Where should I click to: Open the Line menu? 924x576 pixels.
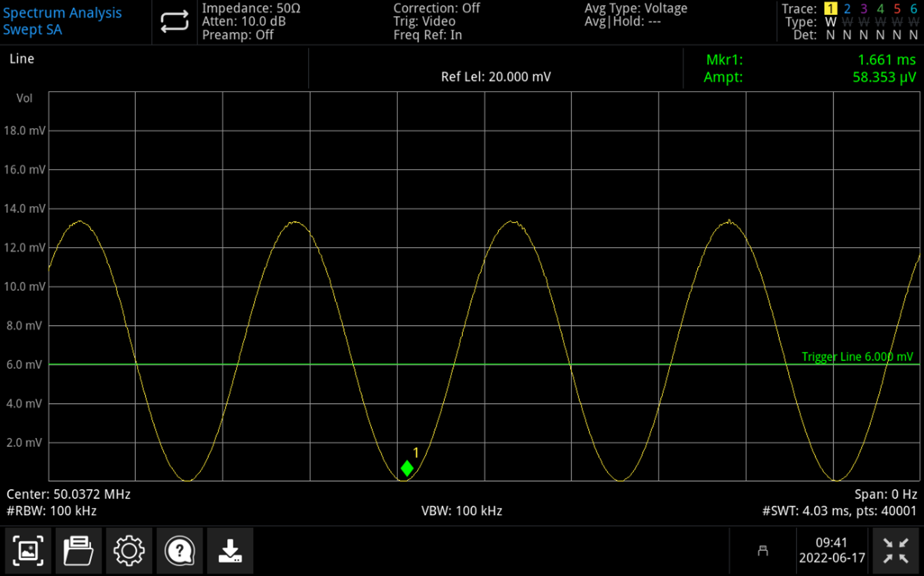(x=22, y=58)
